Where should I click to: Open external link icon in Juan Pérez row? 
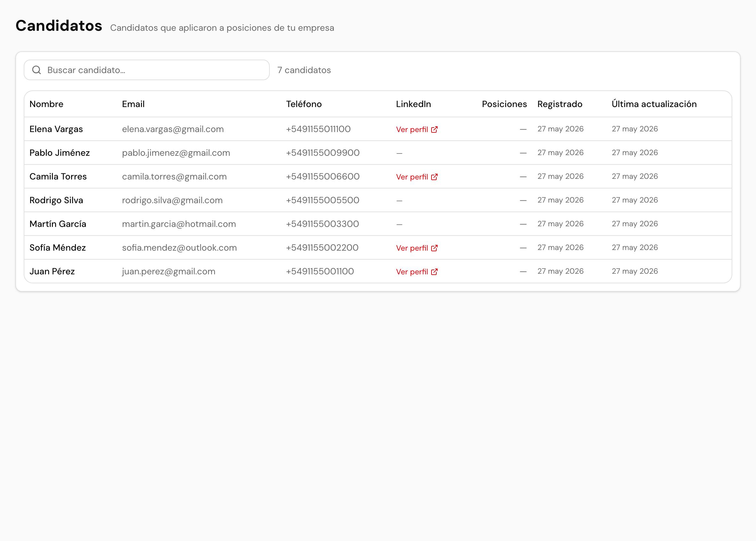point(434,272)
